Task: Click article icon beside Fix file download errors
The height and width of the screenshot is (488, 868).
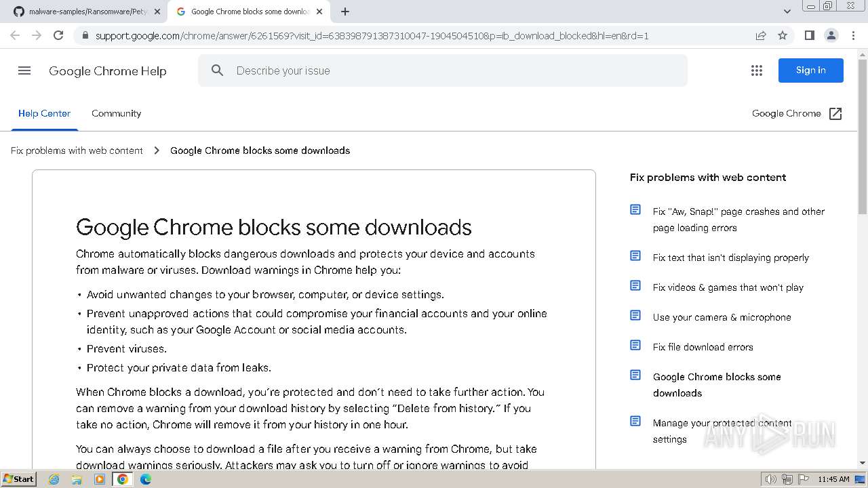Action: [635, 345]
